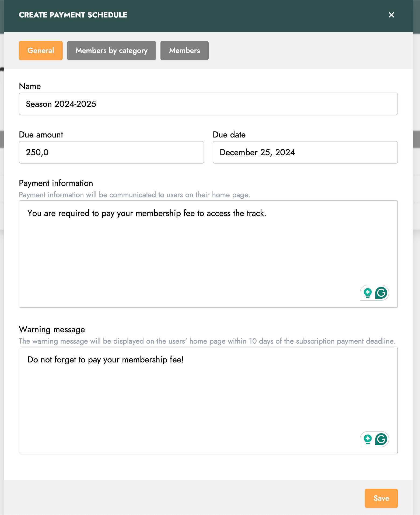Switch to the General tab
Viewport: 420px width, 515px height.
pos(41,51)
